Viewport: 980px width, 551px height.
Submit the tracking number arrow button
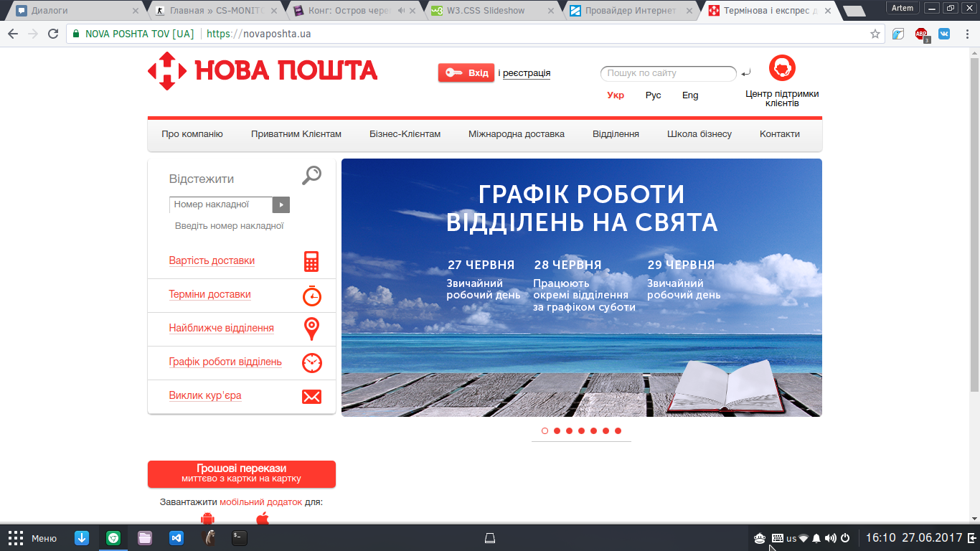[x=281, y=205]
